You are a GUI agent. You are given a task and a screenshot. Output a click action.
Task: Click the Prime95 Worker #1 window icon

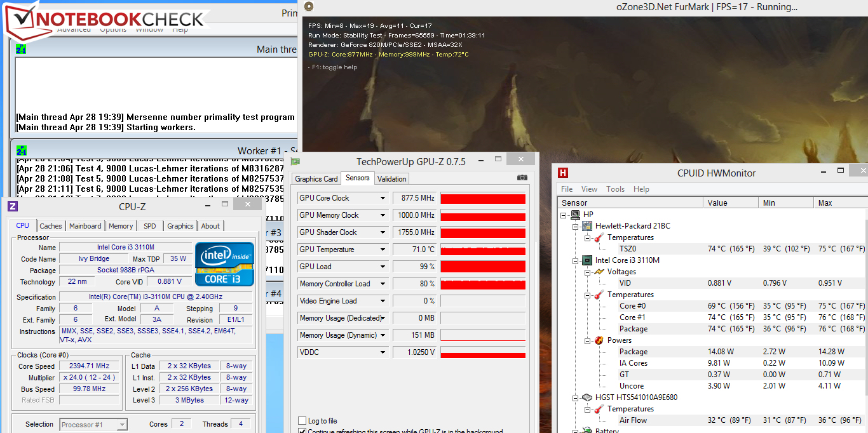(x=21, y=150)
